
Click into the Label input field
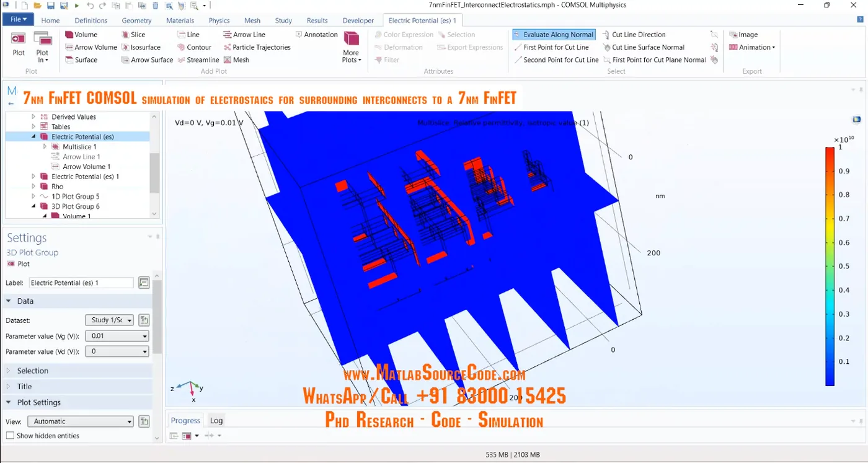[81, 283]
